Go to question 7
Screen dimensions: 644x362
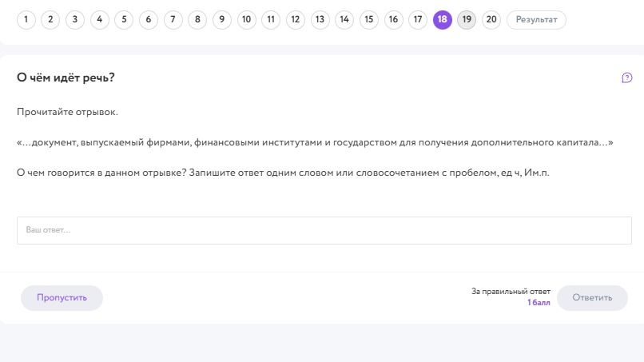pyautogui.click(x=173, y=20)
